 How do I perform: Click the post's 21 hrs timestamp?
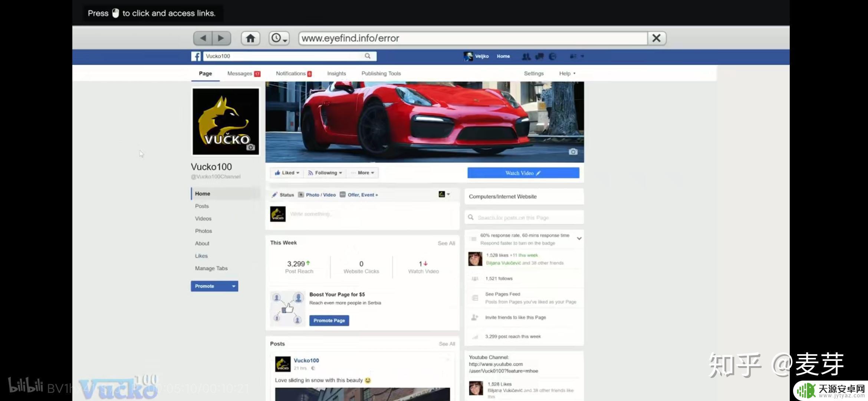coord(300,368)
